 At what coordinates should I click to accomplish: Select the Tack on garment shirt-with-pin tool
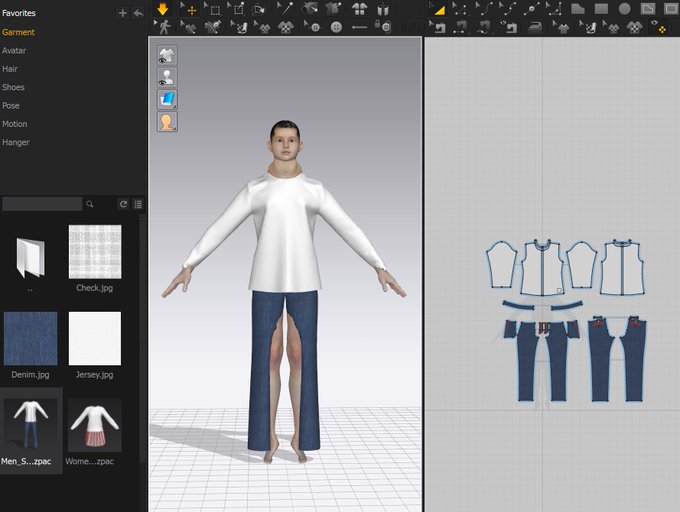(333, 9)
